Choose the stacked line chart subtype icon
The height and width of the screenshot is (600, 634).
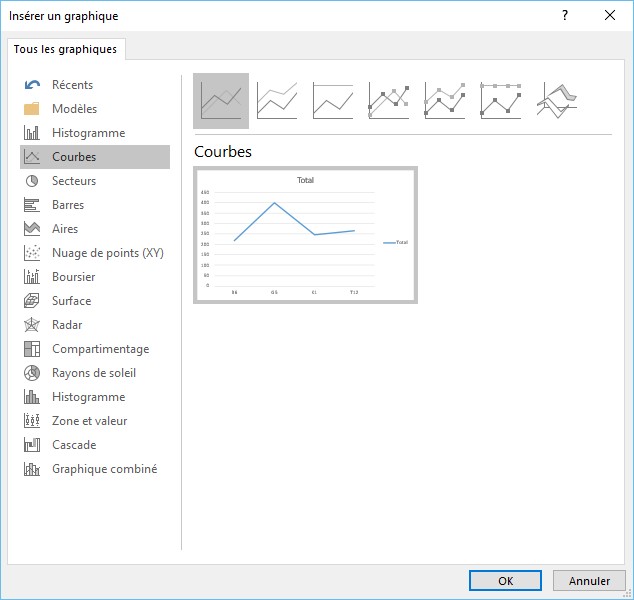[277, 101]
